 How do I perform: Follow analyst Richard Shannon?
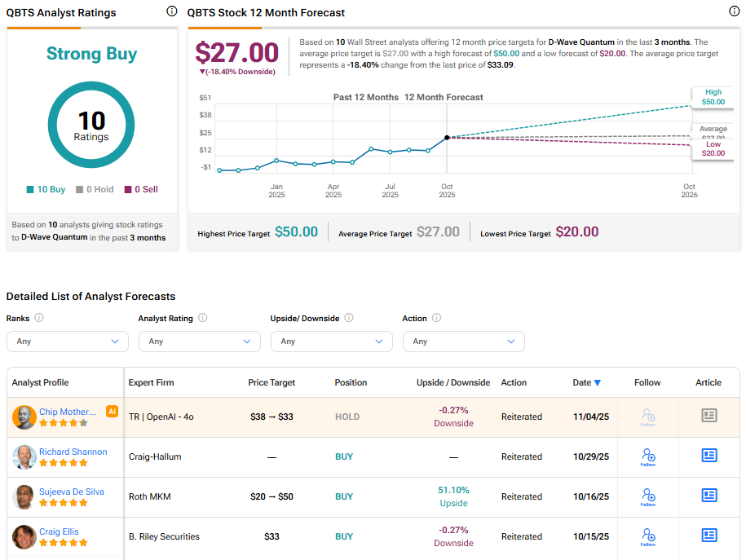(x=648, y=457)
